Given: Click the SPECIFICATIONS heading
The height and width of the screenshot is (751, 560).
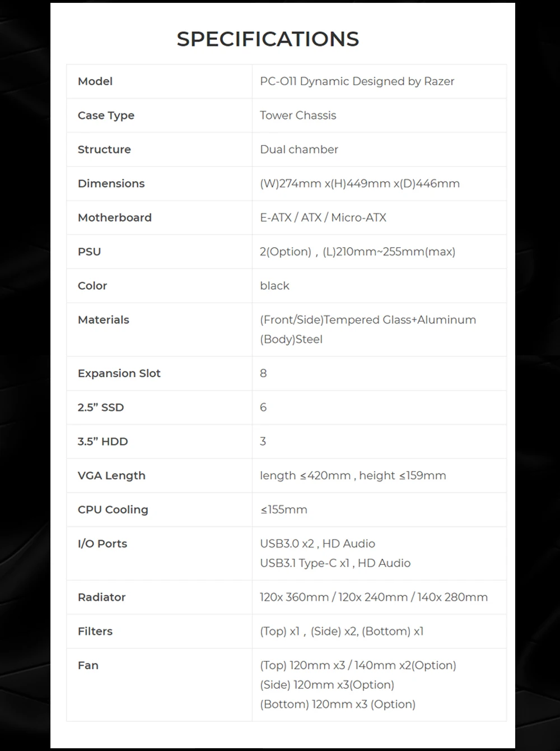Looking at the screenshot, I should (268, 39).
